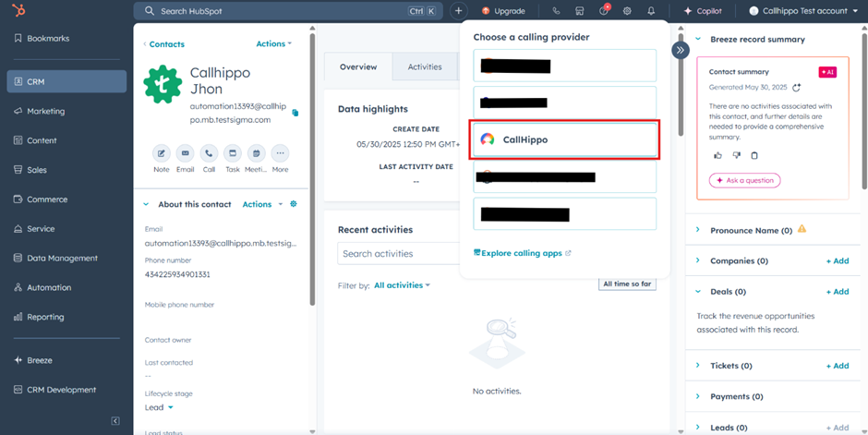Image resolution: width=868 pixels, height=435 pixels.
Task: Click the plus create button
Action: 458,11
